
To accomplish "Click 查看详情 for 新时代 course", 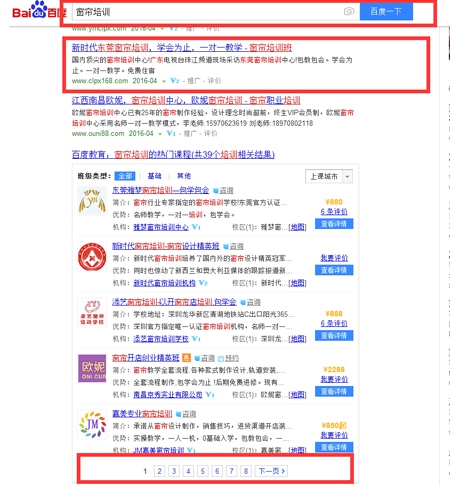I will [334, 270].
